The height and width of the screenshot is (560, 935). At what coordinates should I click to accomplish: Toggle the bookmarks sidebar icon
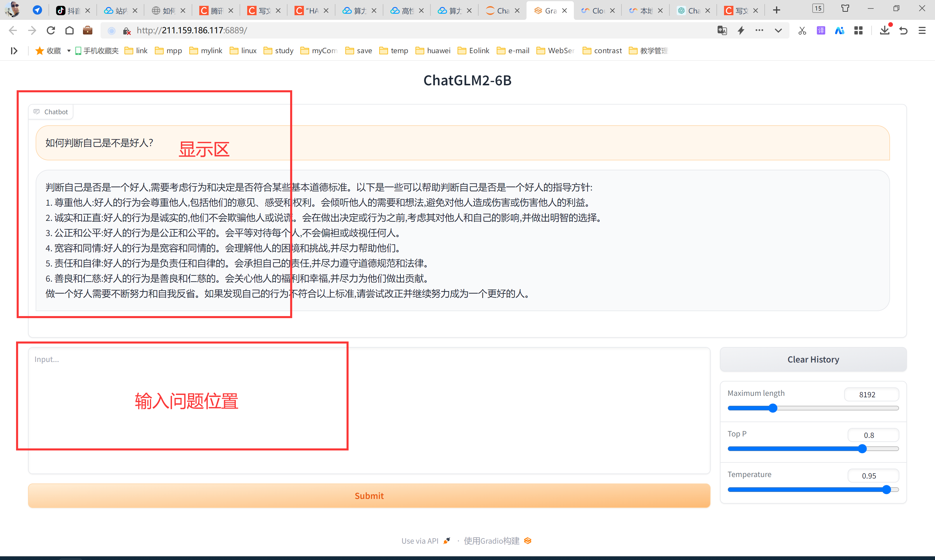coord(14,51)
